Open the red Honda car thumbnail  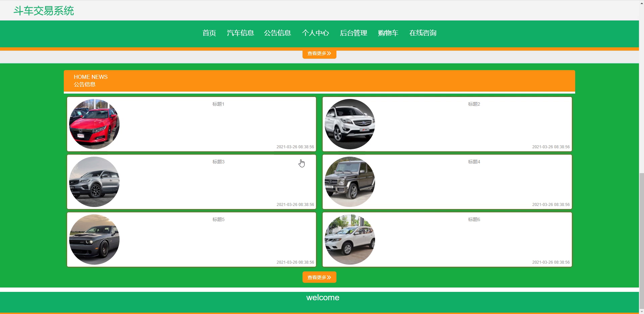tap(94, 124)
